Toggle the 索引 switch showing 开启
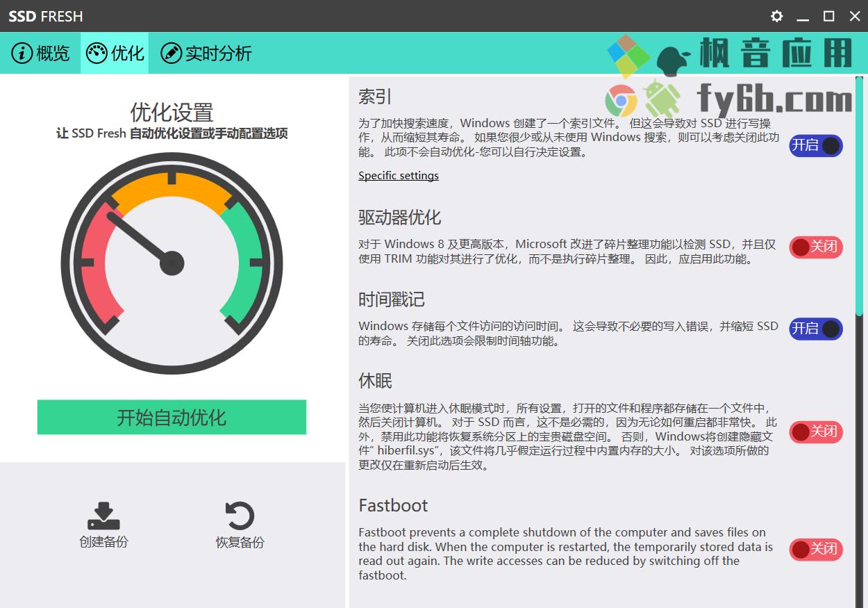This screenshot has width=868, height=608. click(815, 145)
